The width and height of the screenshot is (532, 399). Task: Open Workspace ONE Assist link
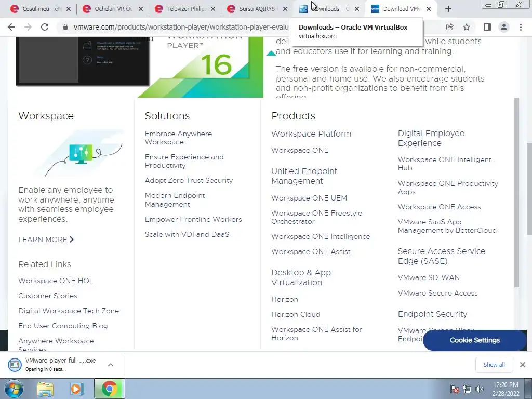(311, 252)
